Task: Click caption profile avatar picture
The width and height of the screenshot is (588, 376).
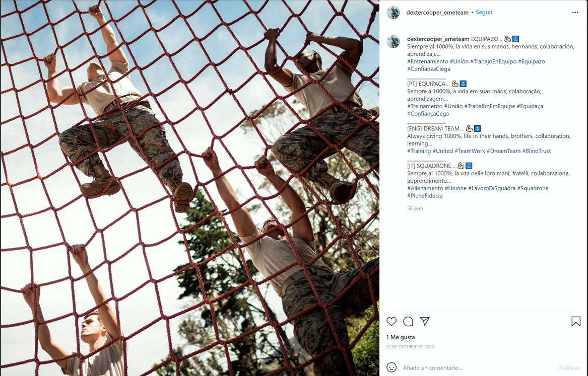Action: click(x=393, y=42)
